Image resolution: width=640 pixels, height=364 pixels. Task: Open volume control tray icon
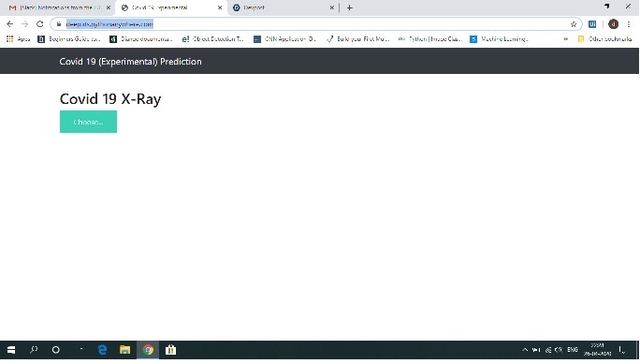[559, 350]
